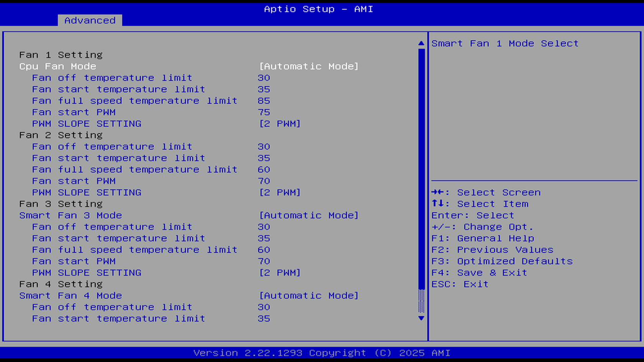
Task: Edit Fan 1 start temperature value 35
Action: 264,89
